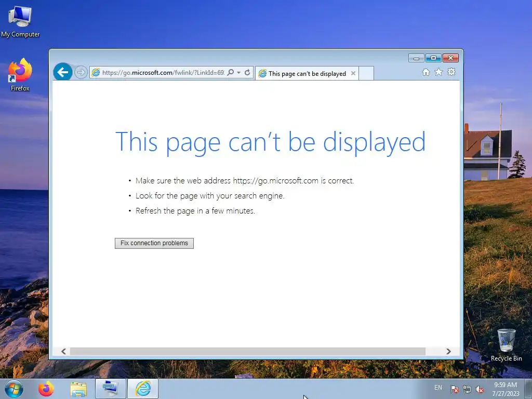Click the Internet Explorer taskbar button
The height and width of the screenshot is (399, 532).
pos(143,389)
